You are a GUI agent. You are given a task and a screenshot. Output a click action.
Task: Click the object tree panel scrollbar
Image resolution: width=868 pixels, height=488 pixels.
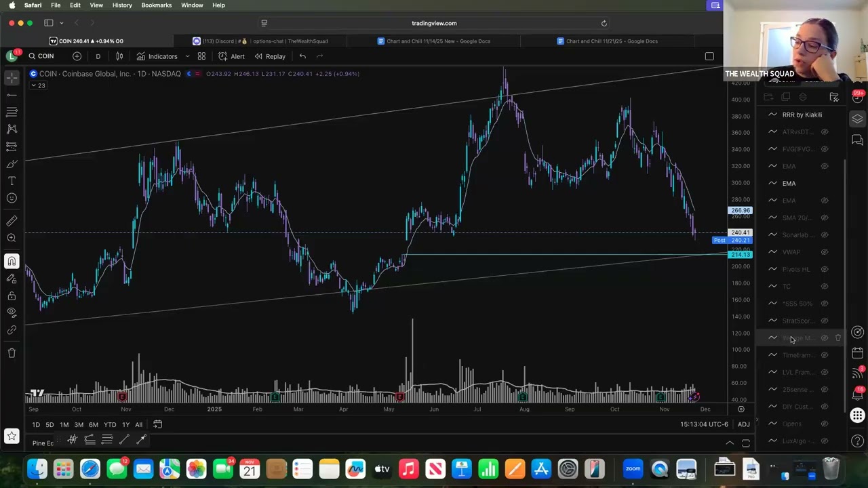[x=845, y=285]
